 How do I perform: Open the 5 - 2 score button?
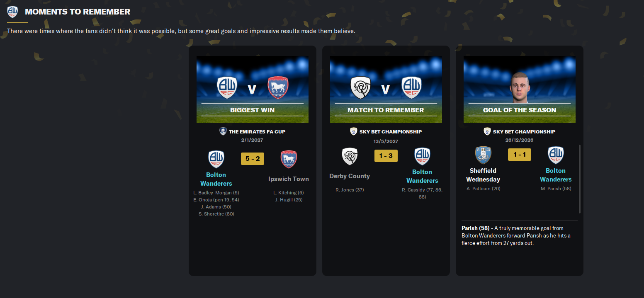[253, 159]
